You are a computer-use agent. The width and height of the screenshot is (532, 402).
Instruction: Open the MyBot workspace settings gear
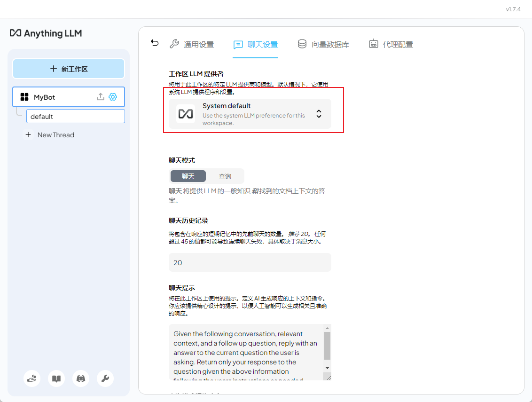pos(113,97)
